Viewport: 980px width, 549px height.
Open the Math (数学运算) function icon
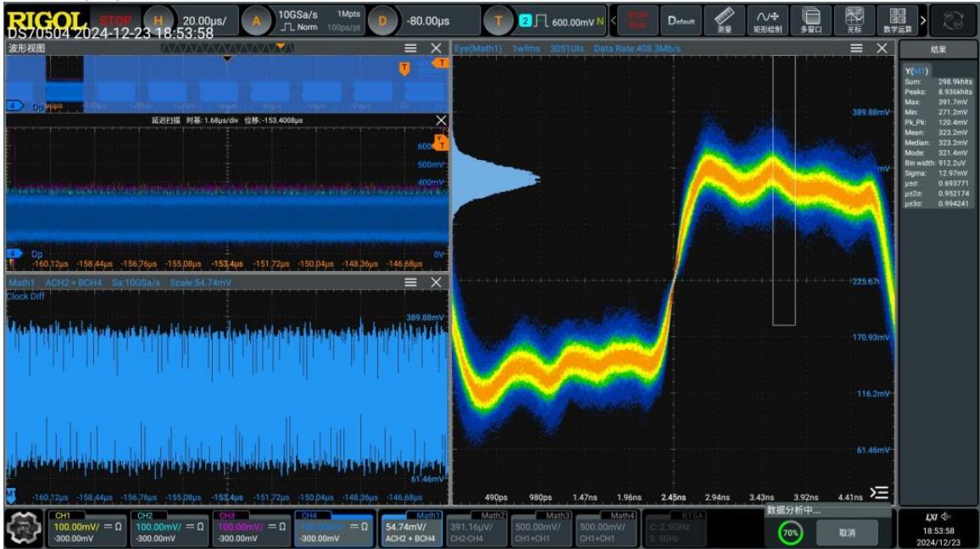897,20
